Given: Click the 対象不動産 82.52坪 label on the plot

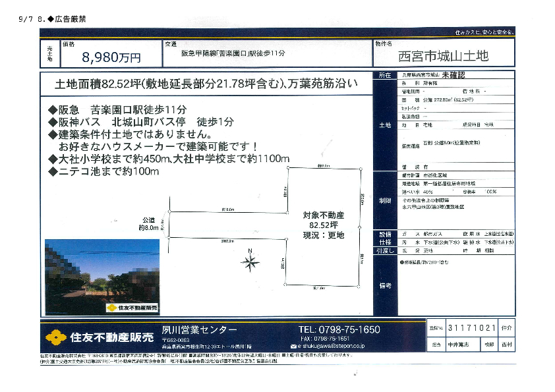Looking at the screenshot, I should [323, 225].
